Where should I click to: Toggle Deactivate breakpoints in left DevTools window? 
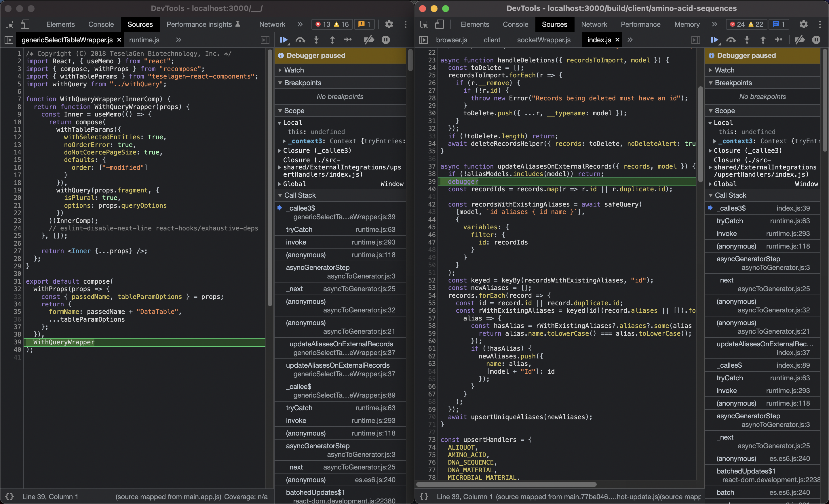[x=369, y=40]
